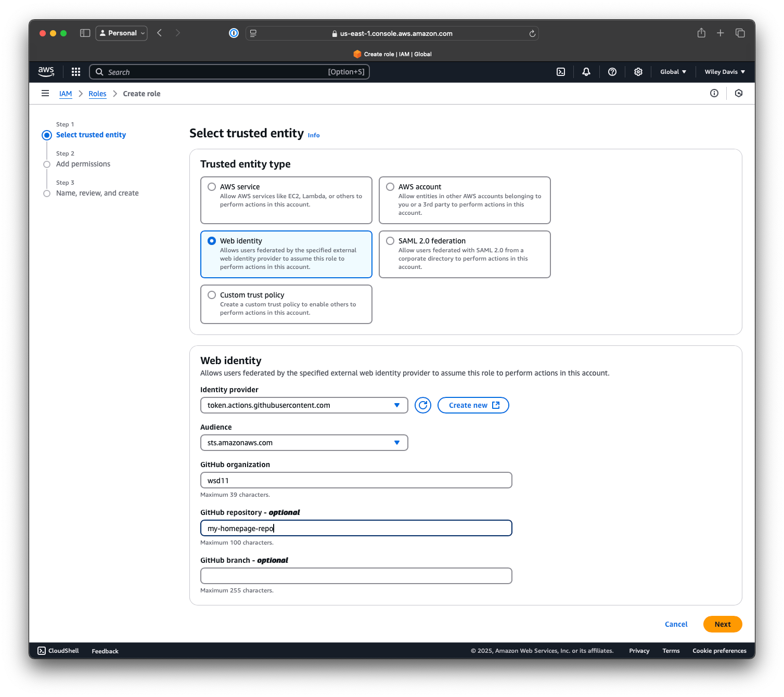Toggle the side navigation hamburger menu
This screenshot has width=784, height=697.
click(x=45, y=94)
